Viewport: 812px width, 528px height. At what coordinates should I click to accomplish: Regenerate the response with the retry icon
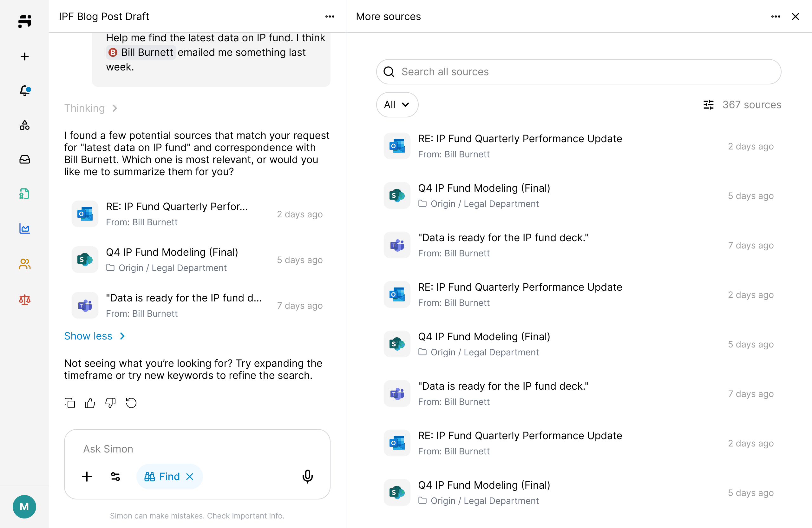pyautogui.click(x=131, y=403)
